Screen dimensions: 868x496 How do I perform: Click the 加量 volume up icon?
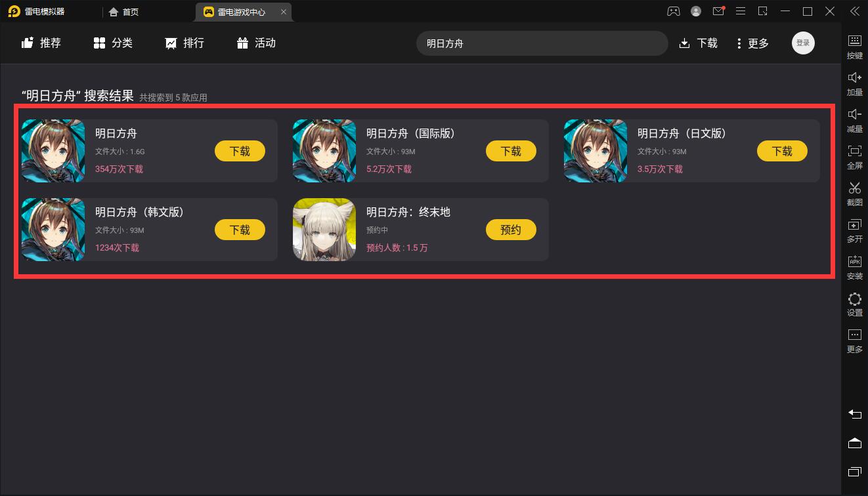click(854, 84)
